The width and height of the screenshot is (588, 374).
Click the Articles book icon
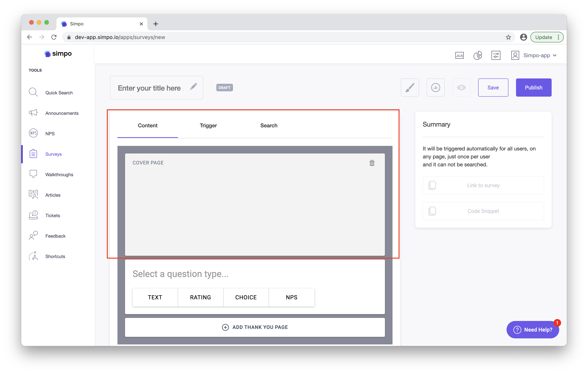coord(33,194)
